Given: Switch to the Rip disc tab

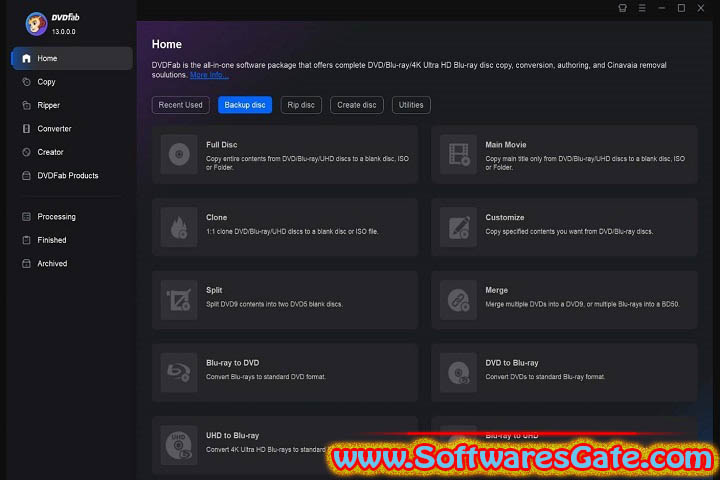Looking at the screenshot, I should pos(301,105).
